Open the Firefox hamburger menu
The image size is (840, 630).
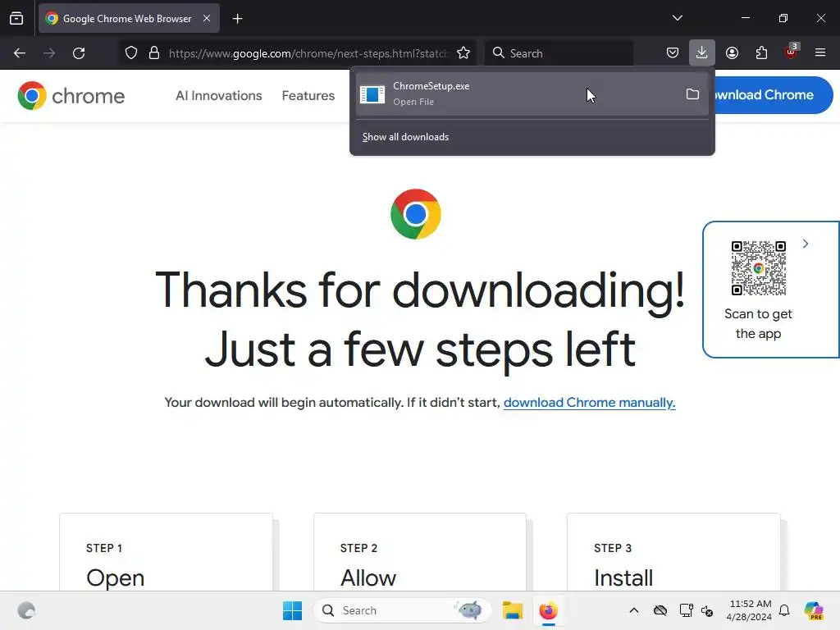820,52
